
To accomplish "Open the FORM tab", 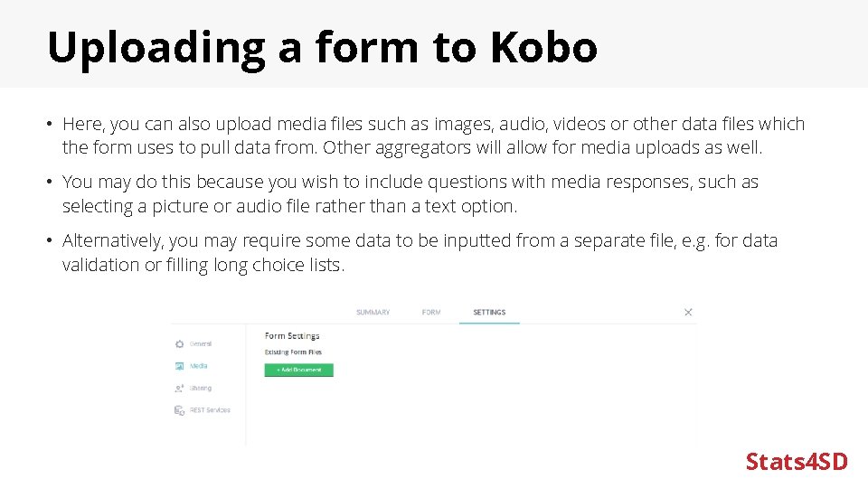I will [x=431, y=313].
